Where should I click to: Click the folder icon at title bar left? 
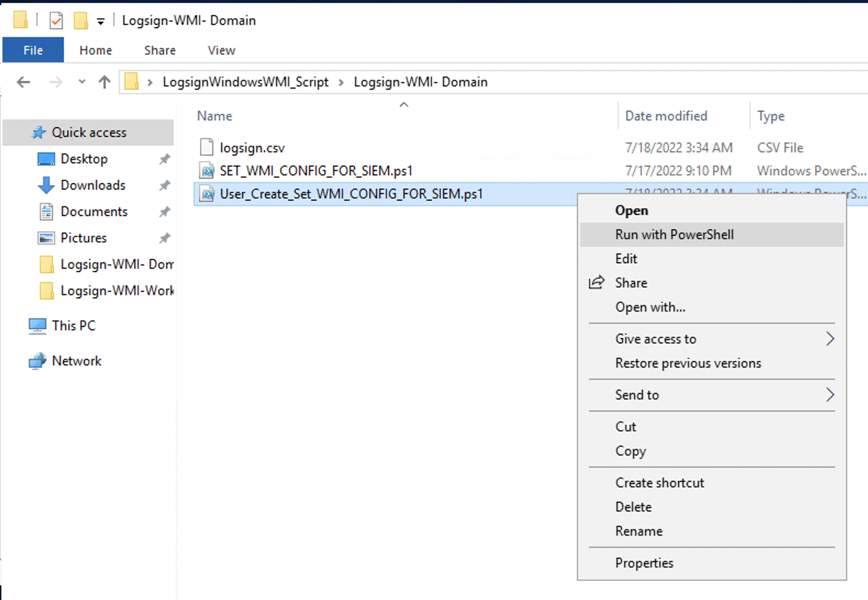coord(20,20)
